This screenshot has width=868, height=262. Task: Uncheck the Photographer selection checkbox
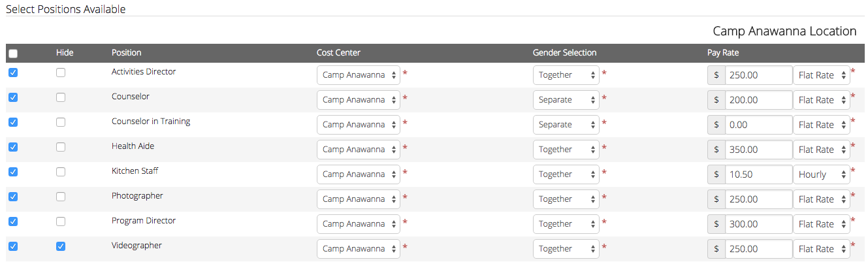point(13,197)
